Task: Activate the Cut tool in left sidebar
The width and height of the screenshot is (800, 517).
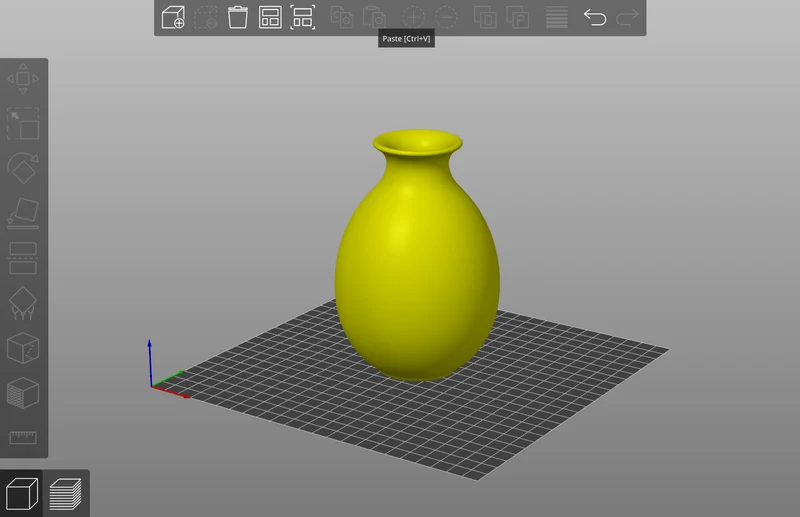Action: 23,258
